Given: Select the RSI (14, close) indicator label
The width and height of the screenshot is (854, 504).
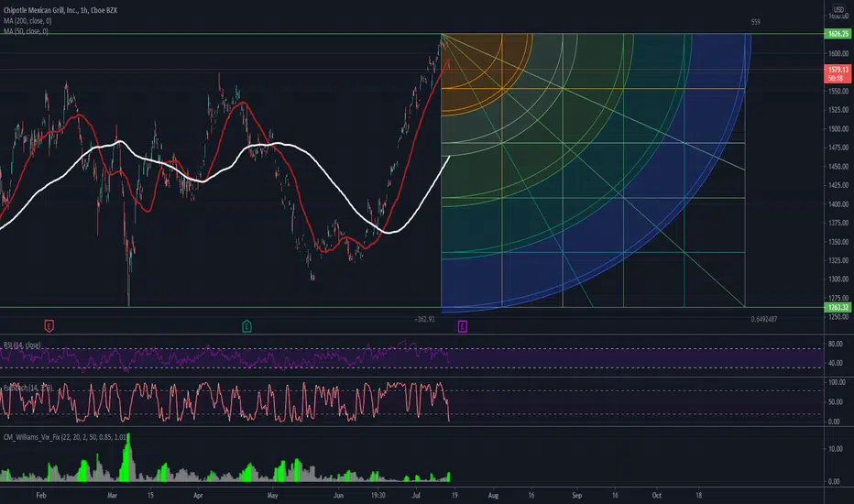Looking at the screenshot, I should tap(22, 345).
